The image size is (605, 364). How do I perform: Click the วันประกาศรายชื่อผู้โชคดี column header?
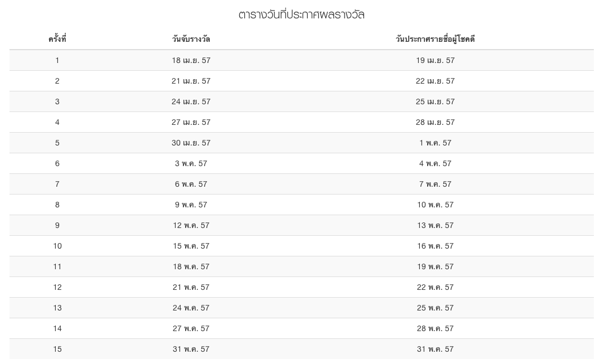click(435, 39)
